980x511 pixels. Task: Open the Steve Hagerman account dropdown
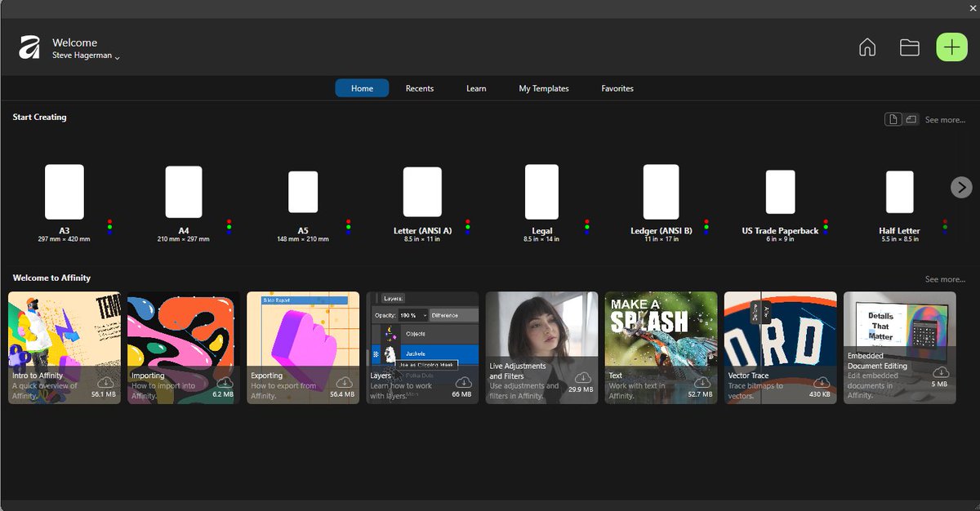point(87,56)
